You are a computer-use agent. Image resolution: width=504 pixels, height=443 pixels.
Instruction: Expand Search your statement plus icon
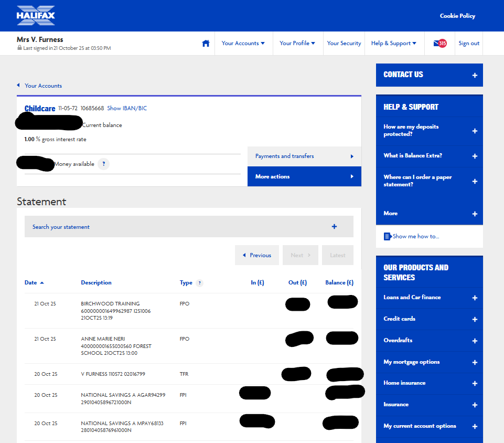(x=334, y=227)
